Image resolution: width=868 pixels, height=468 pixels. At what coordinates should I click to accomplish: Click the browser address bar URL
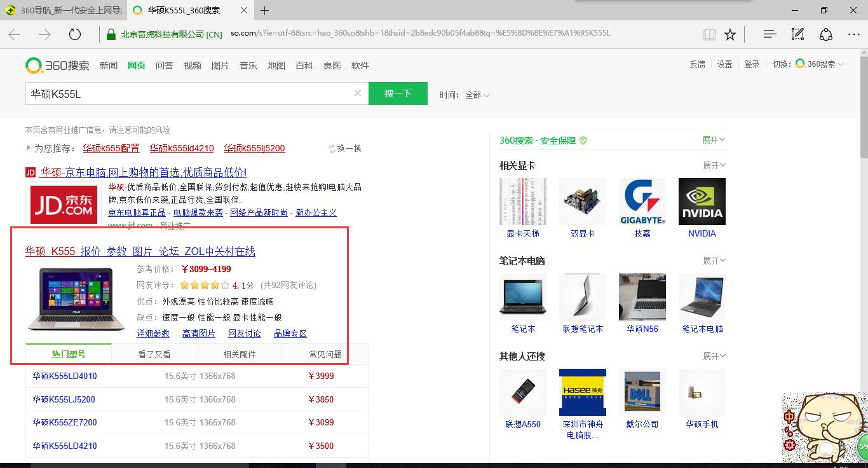pos(419,34)
